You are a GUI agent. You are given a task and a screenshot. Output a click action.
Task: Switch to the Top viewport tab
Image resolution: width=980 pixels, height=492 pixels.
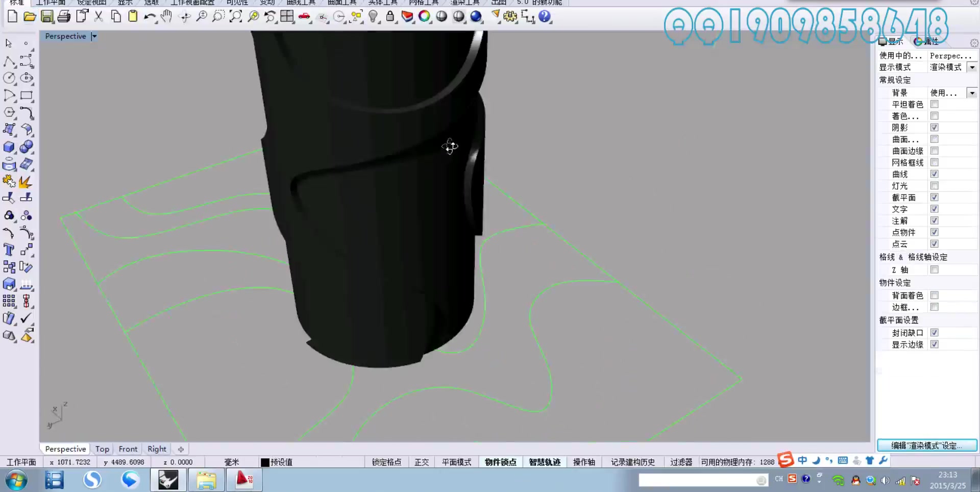[x=102, y=449]
